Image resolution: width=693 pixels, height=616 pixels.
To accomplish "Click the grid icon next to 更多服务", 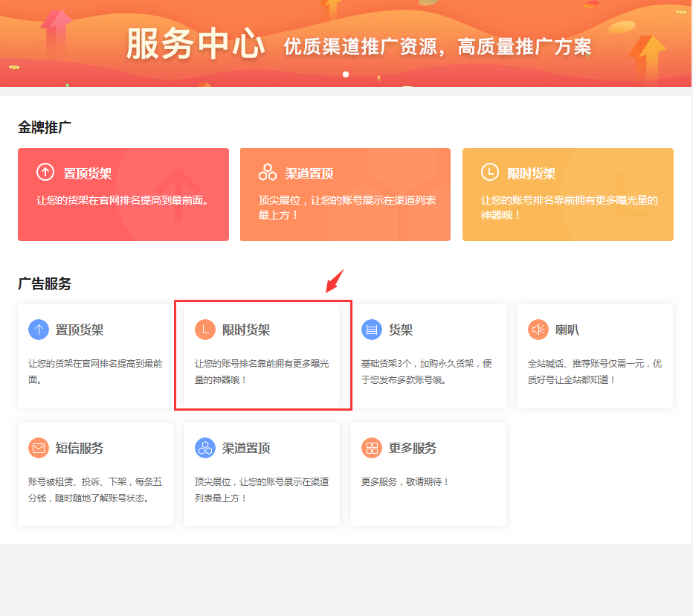I will pos(370,447).
